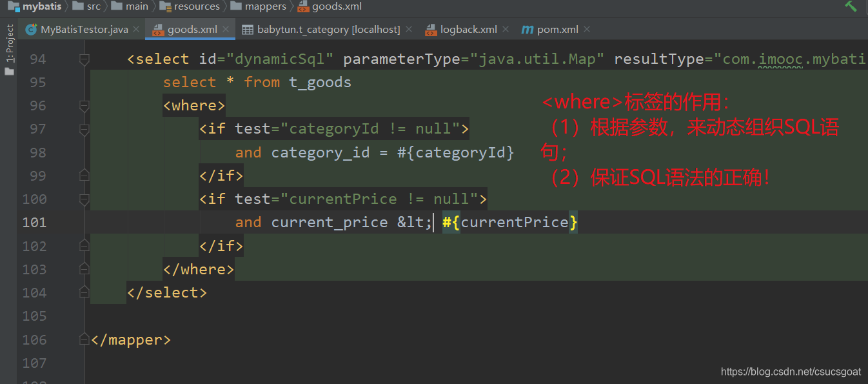This screenshot has width=868, height=384.
Task: Click fold end marker at line 103 </where>
Action: click(84, 269)
